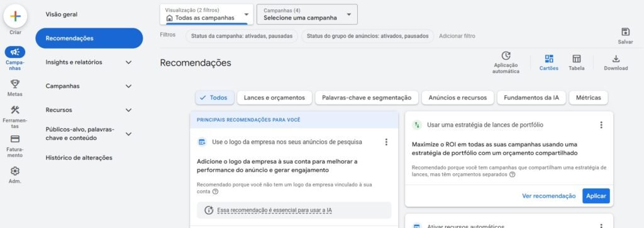Click the Download icon

[616, 59]
